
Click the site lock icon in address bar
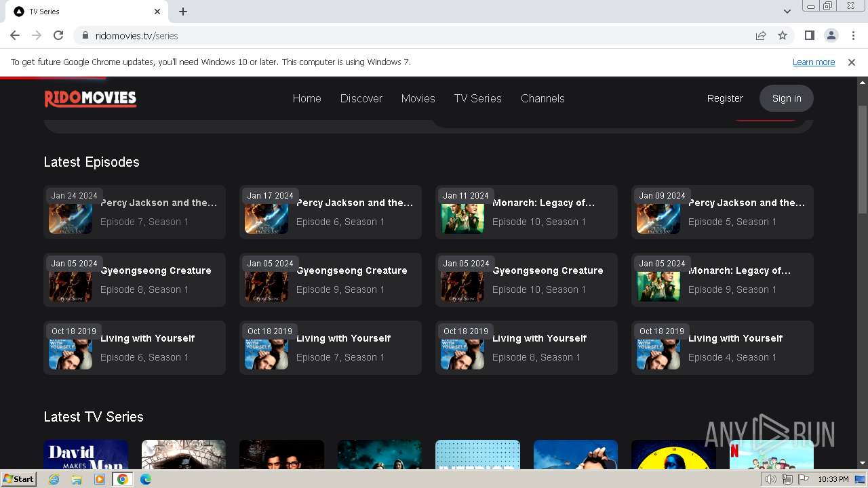pyautogui.click(x=85, y=36)
